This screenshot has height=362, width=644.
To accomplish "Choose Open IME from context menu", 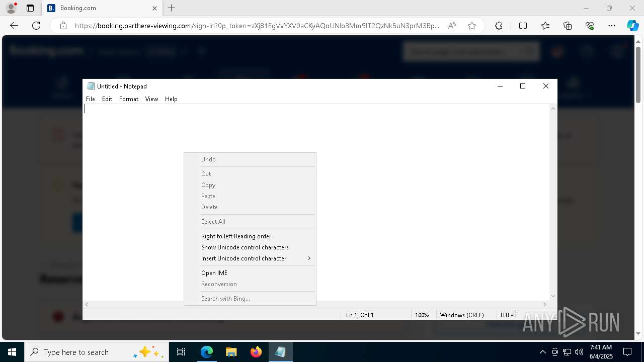I will 250,273.
